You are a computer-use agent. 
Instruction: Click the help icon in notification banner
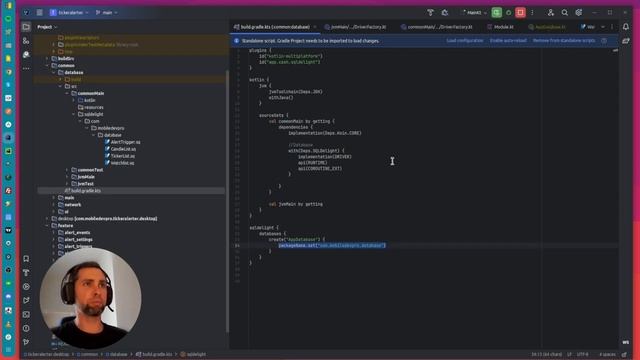(604, 41)
